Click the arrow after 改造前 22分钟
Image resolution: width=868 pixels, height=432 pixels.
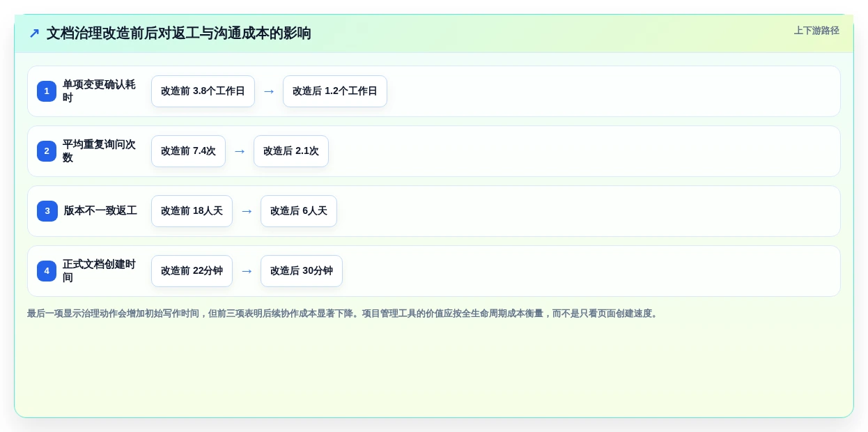point(247,271)
